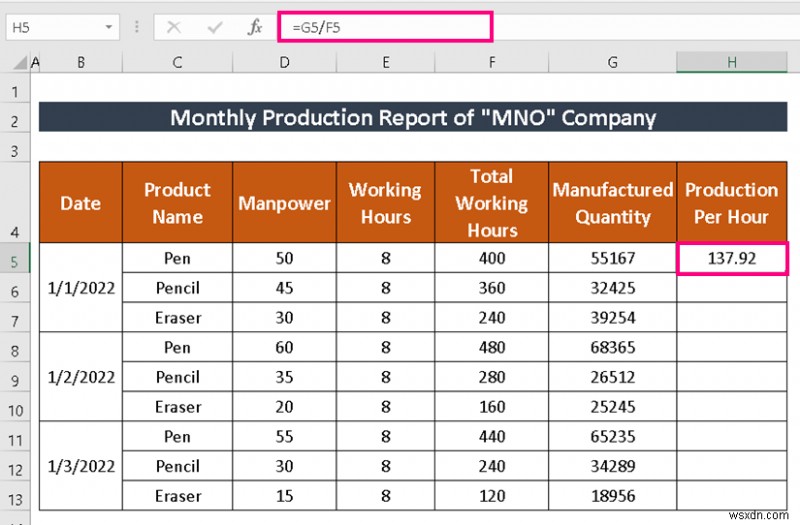Image resolution: width=800 pixels, height=525 pixels.
Task: Click the Product Name header cell
Action: coord(178,203)
